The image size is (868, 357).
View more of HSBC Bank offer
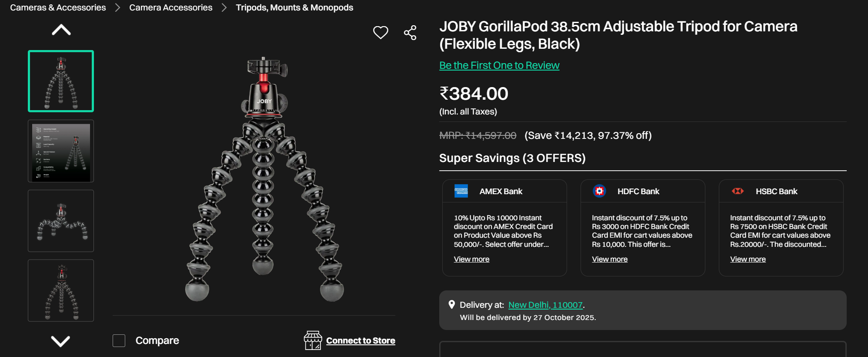pyautogui.click(x=748, y=259)
